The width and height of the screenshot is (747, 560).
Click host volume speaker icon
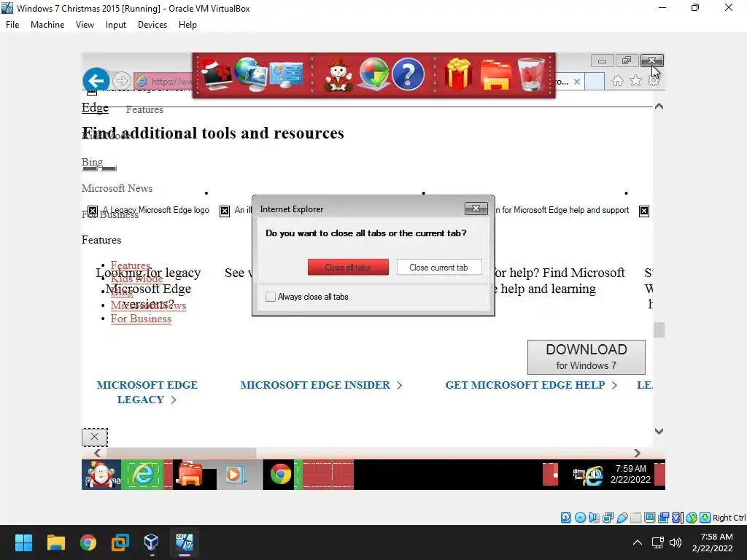tap(676, 542)
